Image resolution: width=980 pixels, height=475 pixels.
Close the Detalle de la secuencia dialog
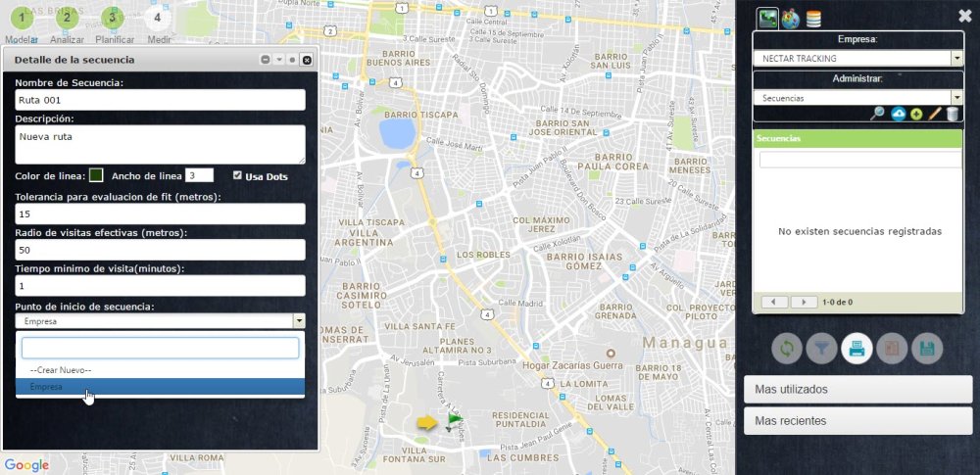click(x=307, y=60)
